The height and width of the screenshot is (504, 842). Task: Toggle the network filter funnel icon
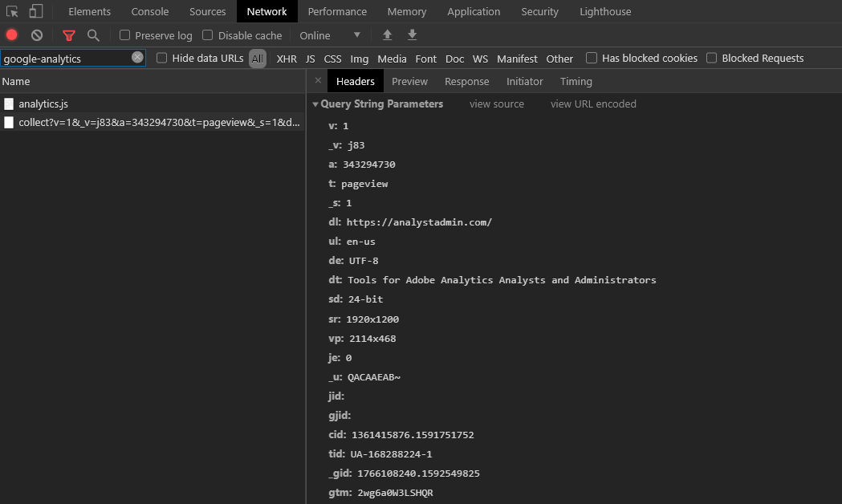coord(69,35)
